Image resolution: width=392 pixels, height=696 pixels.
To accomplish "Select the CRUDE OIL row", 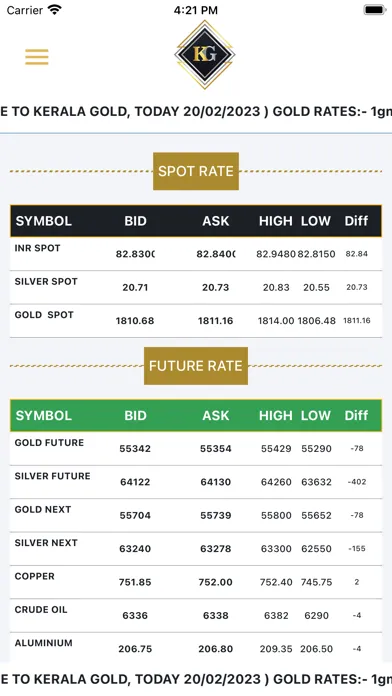I will [x=196, y=615].
